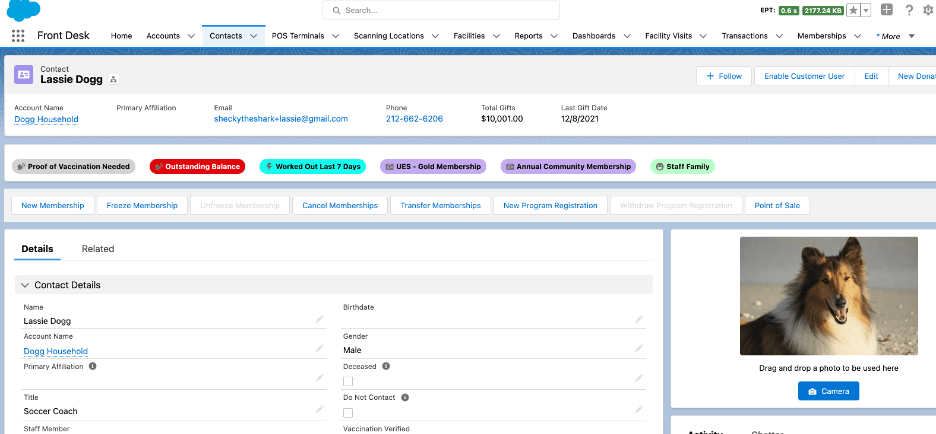
Task: Edit Account Name with pencil icon
Action: 319,348
